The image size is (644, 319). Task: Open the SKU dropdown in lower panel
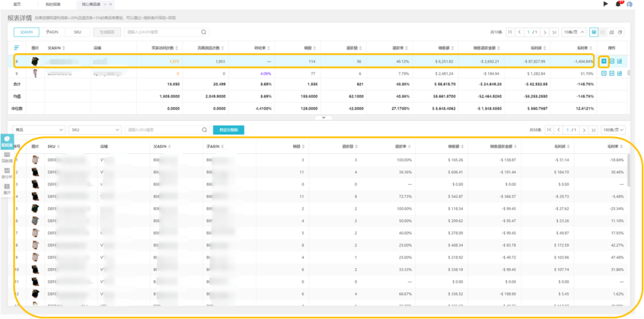coord(94,130)
